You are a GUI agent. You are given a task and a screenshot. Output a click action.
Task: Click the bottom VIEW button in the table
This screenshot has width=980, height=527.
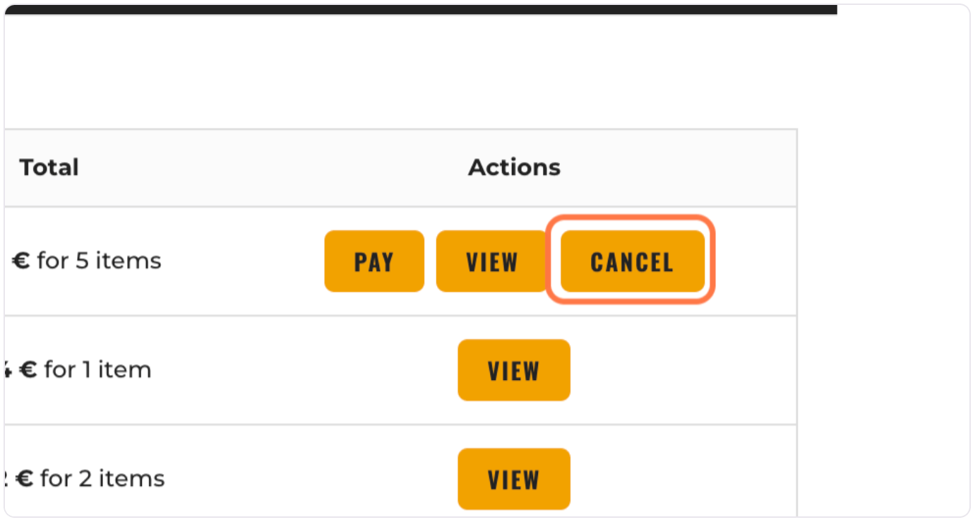(x=514, y=479)
